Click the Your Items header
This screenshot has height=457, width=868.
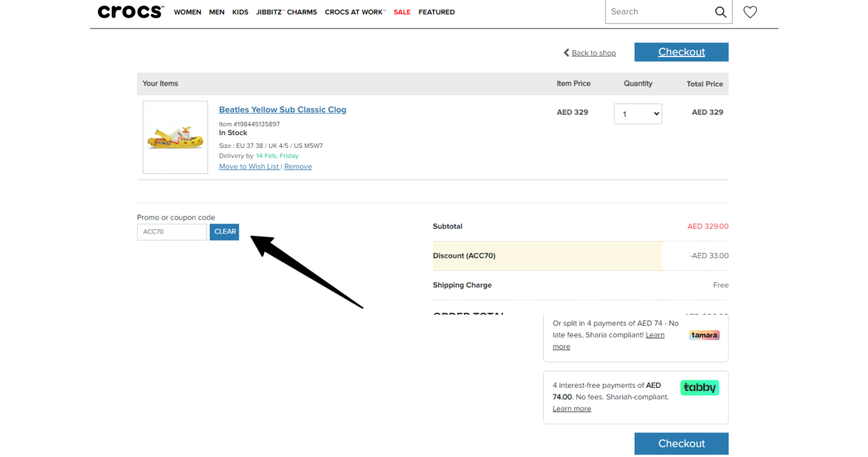coord(160,83)
